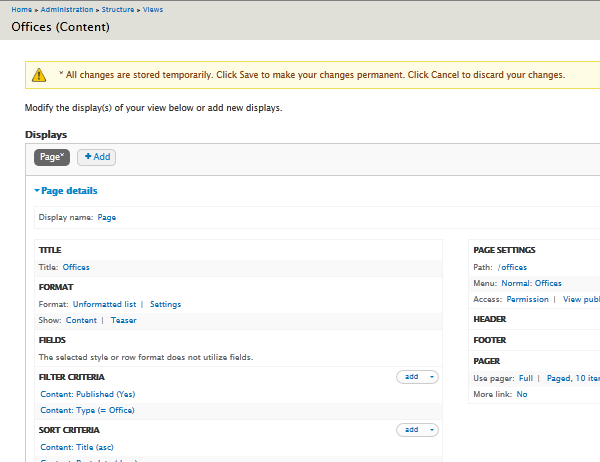This screenshot has height=462, width=600.
Task: Edit filter Content: Type (= Office)
Action: click(87, 410)
